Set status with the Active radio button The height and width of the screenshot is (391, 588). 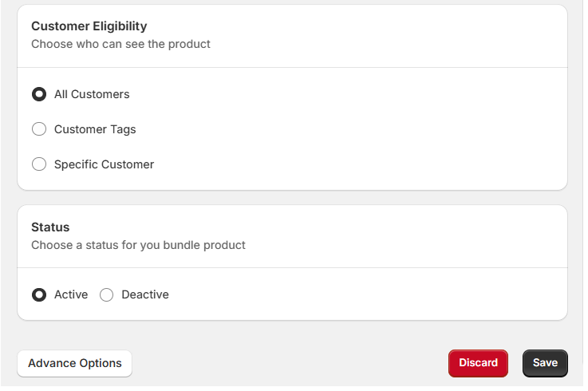pyautogui.click(x=38, y=294)
